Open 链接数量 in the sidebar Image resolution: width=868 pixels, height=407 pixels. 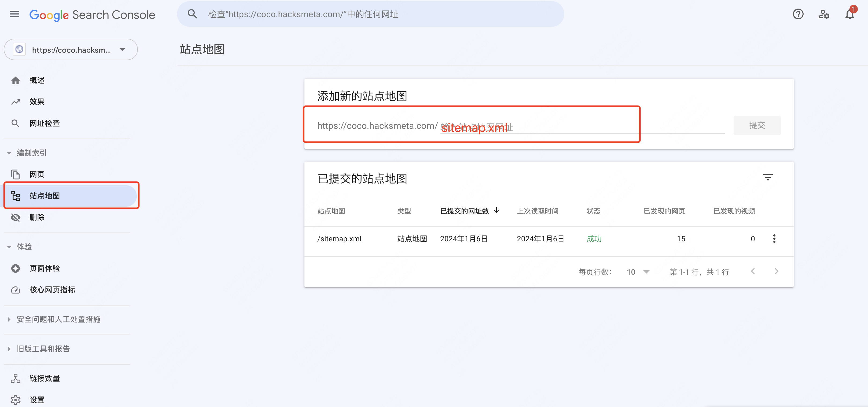(45, 378)
